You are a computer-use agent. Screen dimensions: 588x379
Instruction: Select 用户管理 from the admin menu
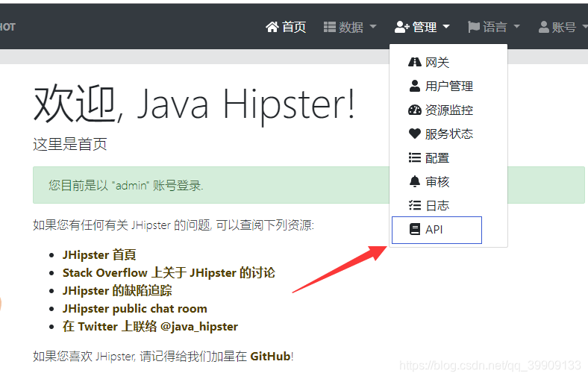click(448, 86)
